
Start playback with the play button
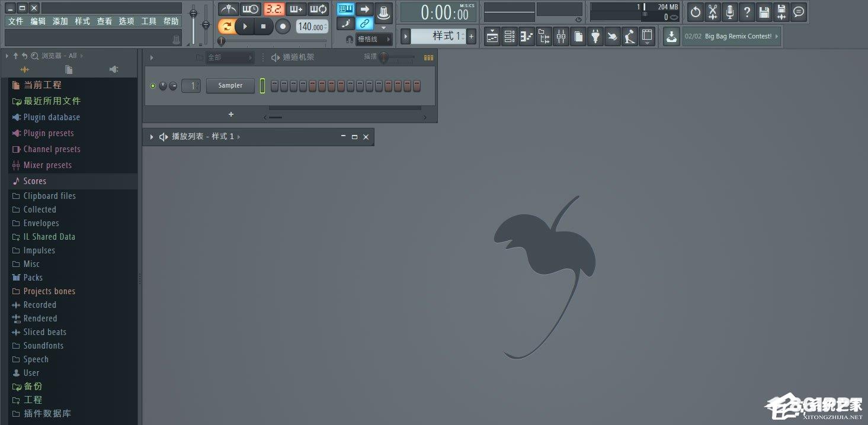(245, 26)
